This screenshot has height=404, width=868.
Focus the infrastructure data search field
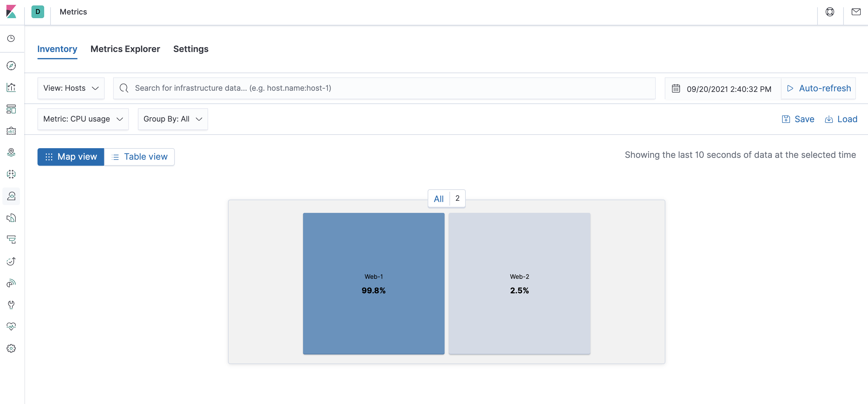384,88
